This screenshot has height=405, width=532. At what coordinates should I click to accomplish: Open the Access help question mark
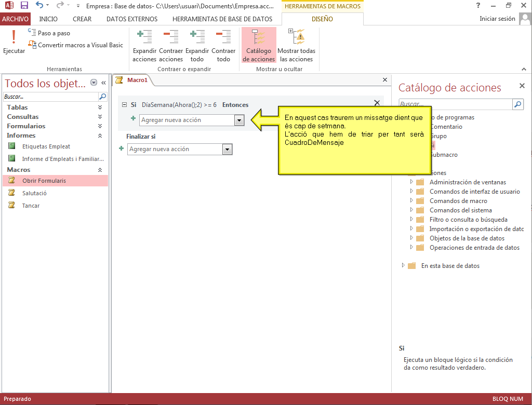click(x=478, y=5)
